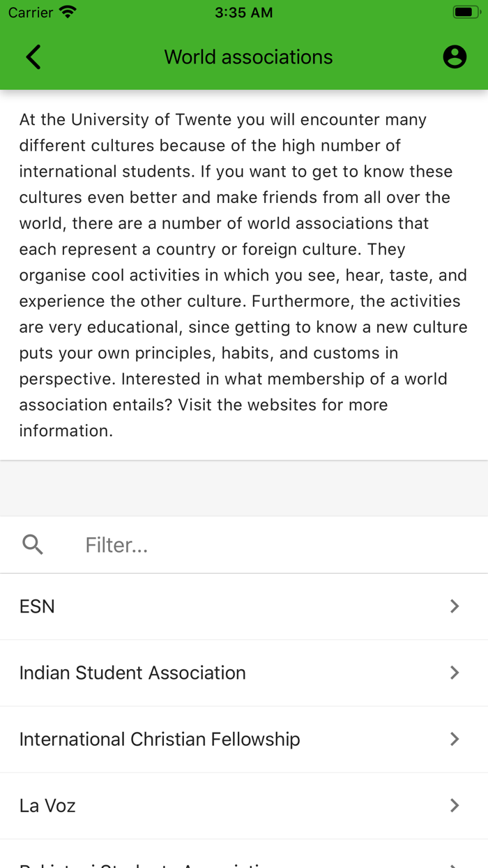The image size is (488, 868).
Task: Tap the gray divider band above Filter
Action: click(x=244, y=488)
